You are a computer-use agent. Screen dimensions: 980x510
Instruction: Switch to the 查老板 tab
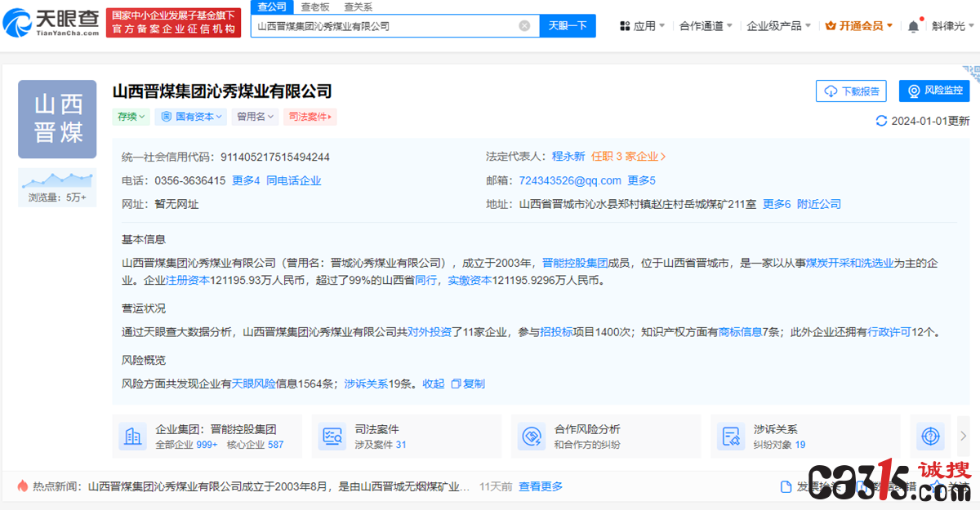click(315, 7)
